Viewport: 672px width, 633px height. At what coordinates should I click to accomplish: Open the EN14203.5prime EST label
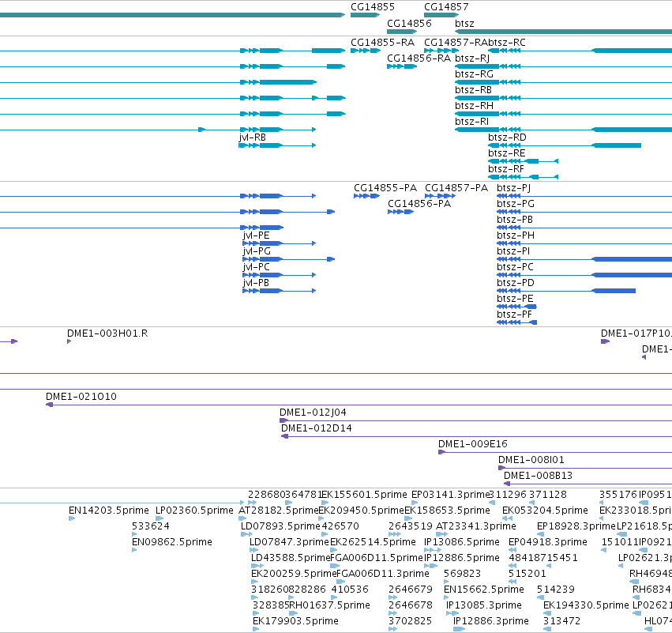[108, 511]
